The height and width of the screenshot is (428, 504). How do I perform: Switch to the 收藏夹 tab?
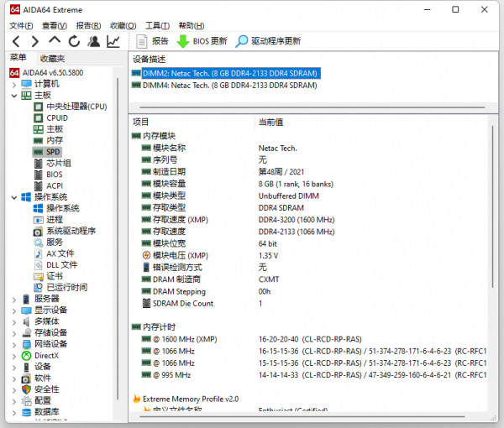(52, 59)
